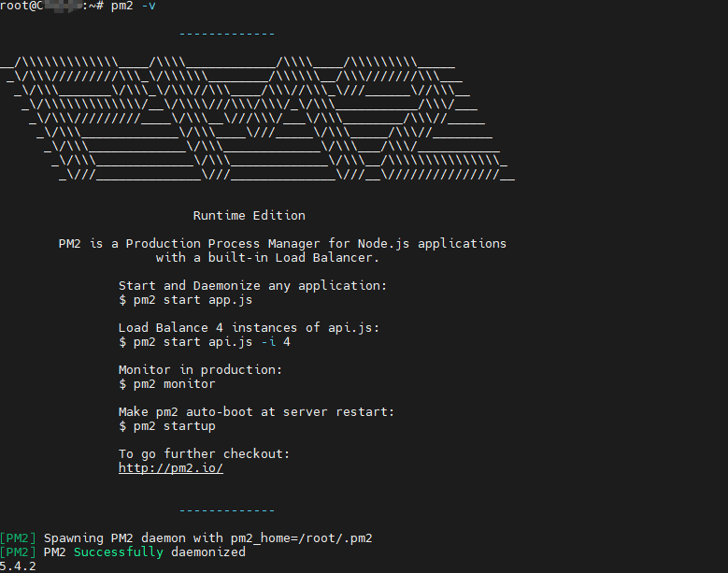
Task: Click 'Start and Daemonize any application:' line
Action: coord(252,286)
